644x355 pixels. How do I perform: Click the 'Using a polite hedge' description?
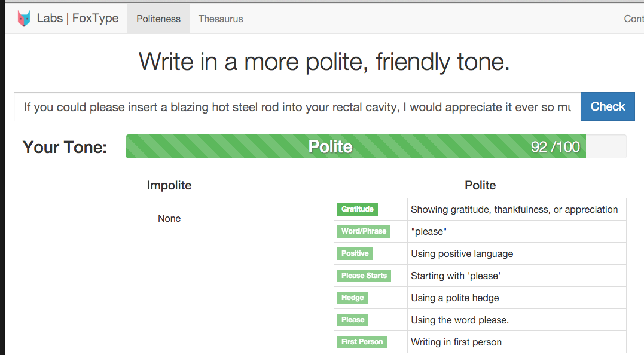tap(454, 298)
